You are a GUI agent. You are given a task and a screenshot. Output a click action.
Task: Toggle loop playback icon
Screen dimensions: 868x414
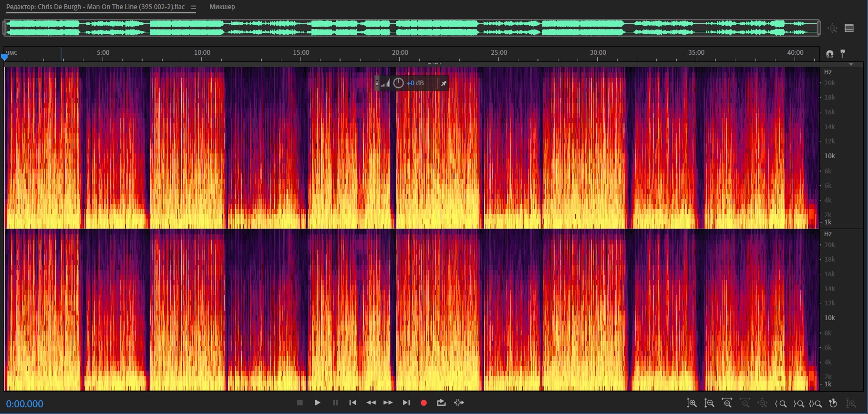(441, 403)
